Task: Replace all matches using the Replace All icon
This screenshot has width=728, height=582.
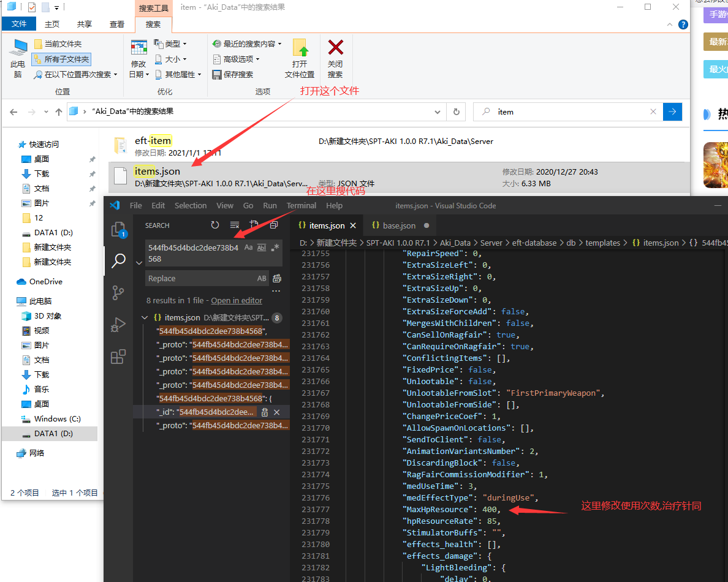Action: pos(277,279)
